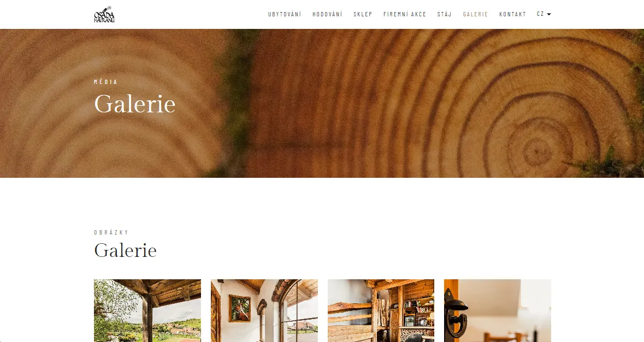Click the caret arrow beside CZ
This screenshot has height=342, width=644.
[549, 14]
